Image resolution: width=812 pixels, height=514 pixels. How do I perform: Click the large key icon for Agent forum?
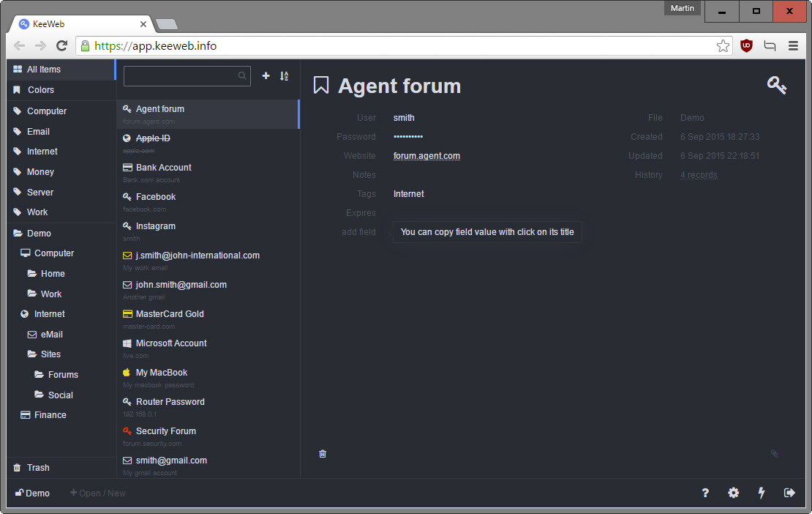[776, 85]
